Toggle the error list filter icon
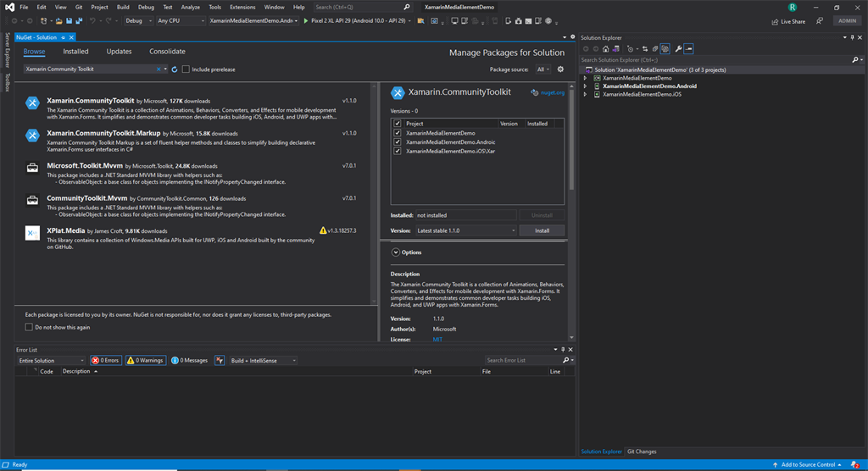Image resolution: width=868 pixels, height=471 pixels. 220,360
